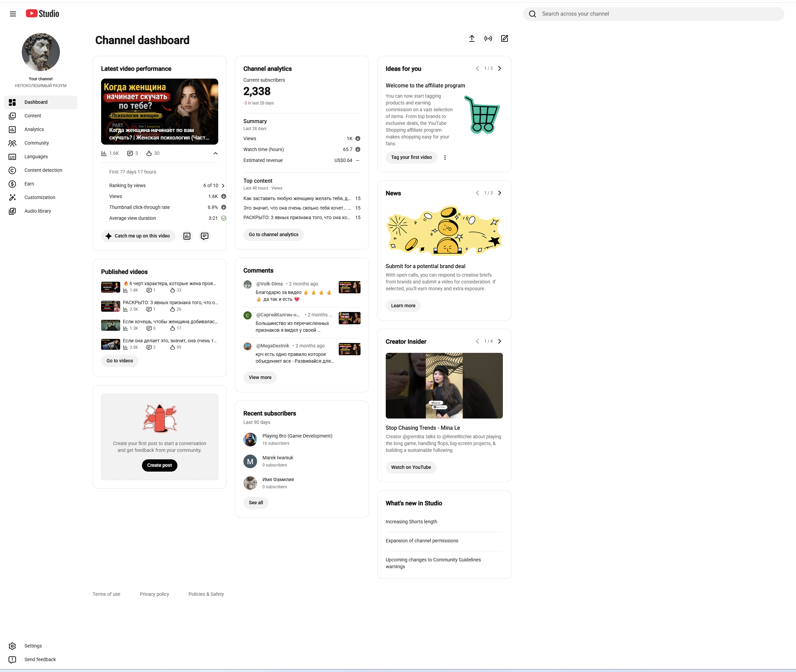Open the hamburger navigation menu
The image size is (796, 672).
13,14
